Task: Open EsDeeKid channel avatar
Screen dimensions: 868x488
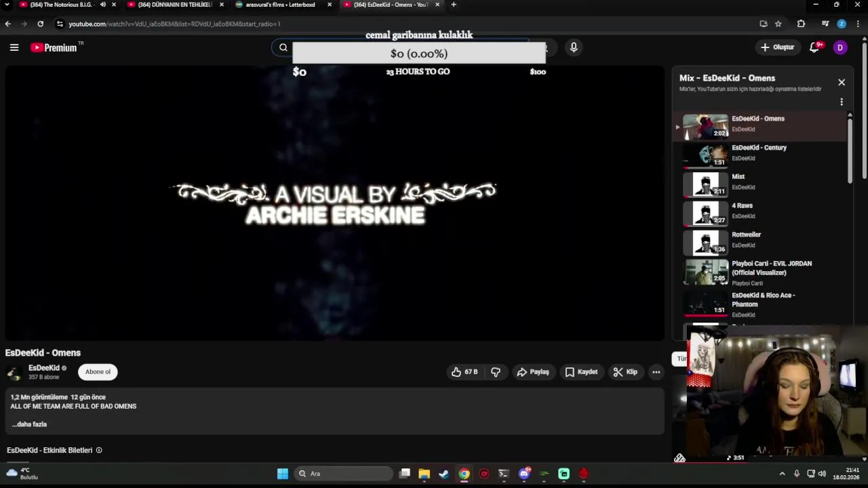Action: pos(14,373)
